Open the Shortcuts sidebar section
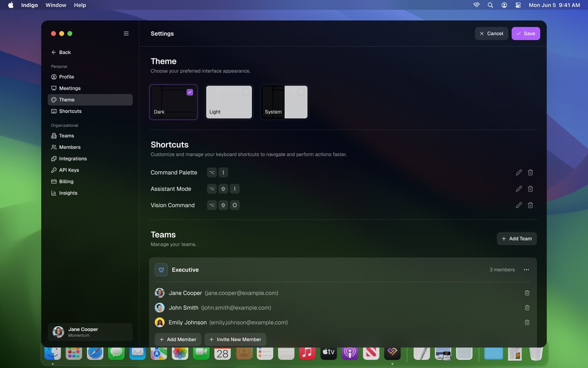This screenshot has width=588, height=368. pyautogui.click(x=70, y=111)
